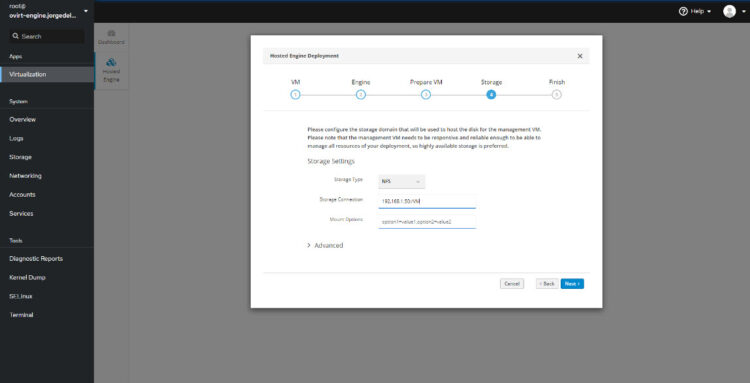Open the Storage Type NFS dropdown
The height and width of the screenshot is (383, 750).
coord(401,182)
